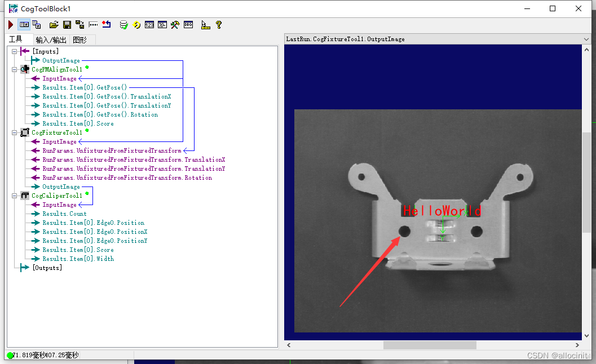Collapse the CogCaliperTool1 node

click(15, 196)
